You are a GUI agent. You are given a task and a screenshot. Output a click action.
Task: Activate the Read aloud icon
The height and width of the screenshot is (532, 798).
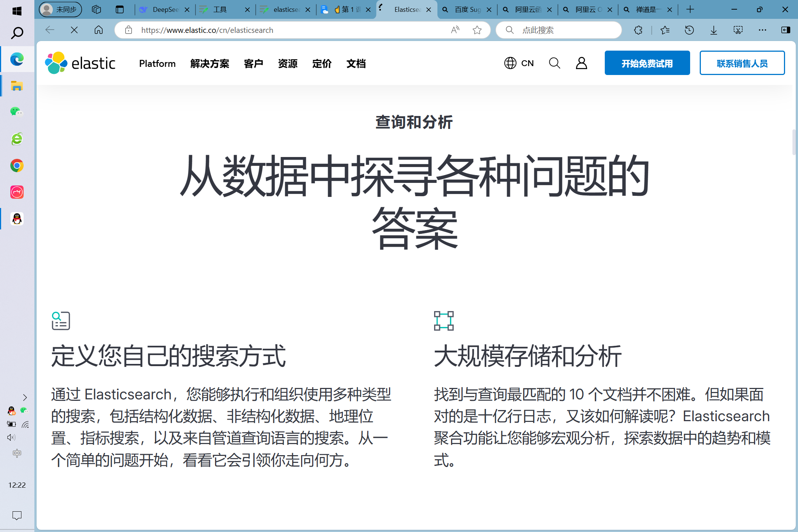click(455, 30)
